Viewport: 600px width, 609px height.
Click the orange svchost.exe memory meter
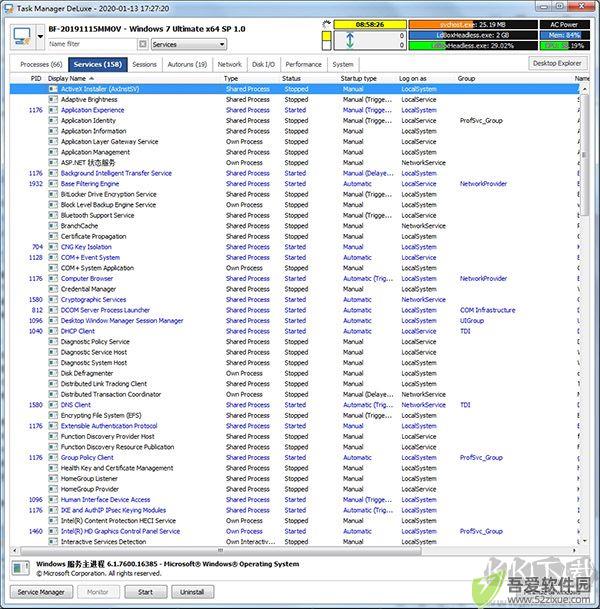473,24
